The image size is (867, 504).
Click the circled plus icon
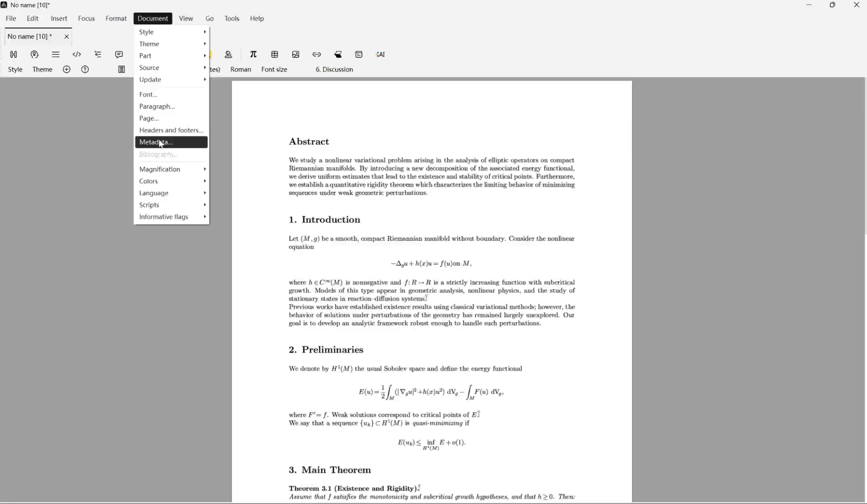pos(67,70)
